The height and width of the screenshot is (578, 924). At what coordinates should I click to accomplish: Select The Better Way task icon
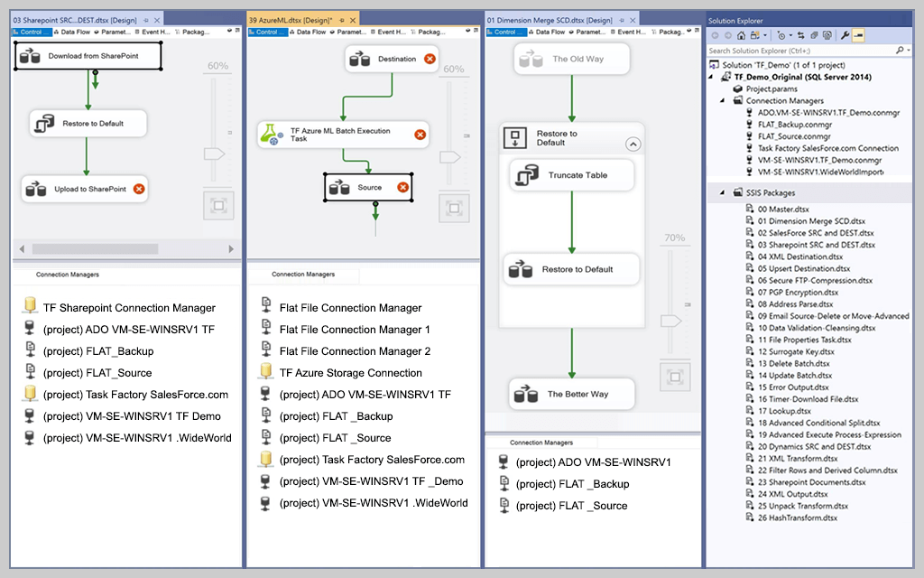point(525,394)
